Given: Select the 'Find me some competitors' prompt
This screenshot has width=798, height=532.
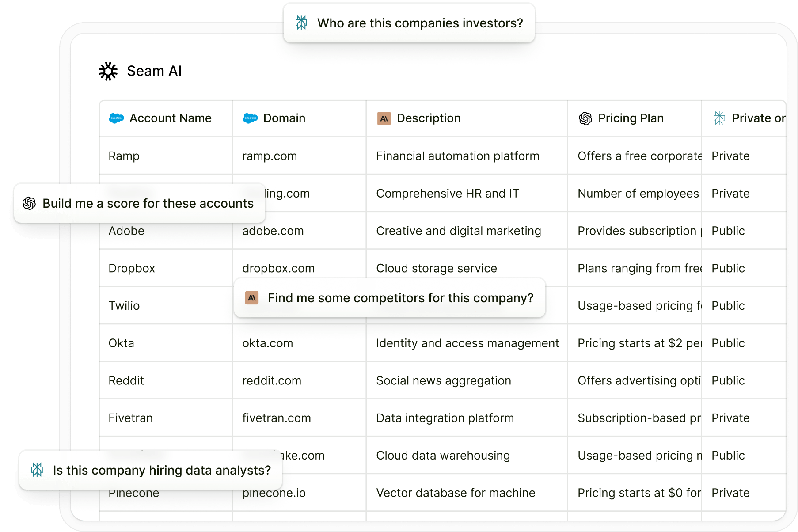Looking at the screenshot, I should coord(400,298).
